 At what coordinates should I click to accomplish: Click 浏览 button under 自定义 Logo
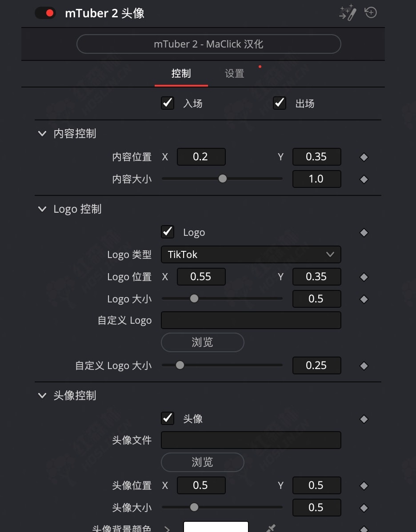pos(202,342)
